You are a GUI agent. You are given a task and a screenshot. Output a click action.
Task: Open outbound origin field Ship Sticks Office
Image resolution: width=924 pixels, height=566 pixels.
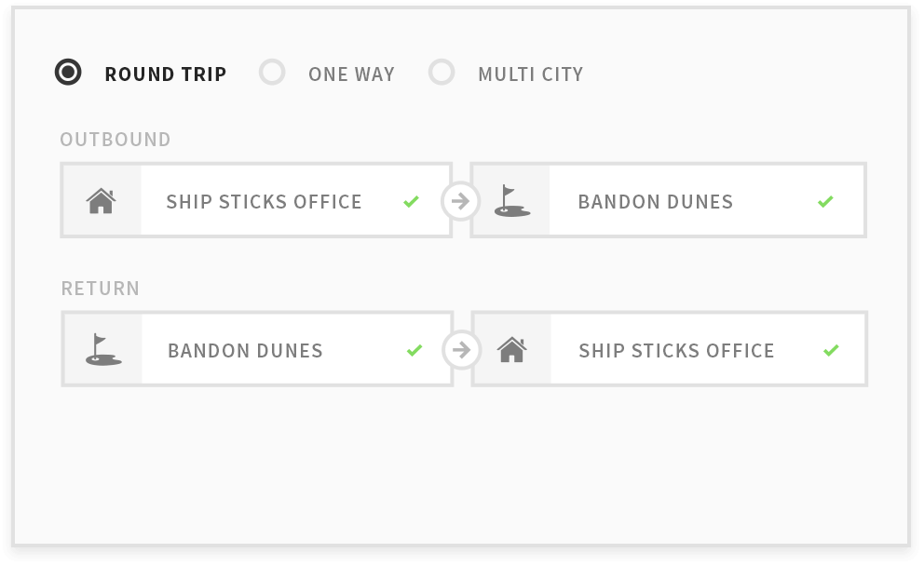256,200
